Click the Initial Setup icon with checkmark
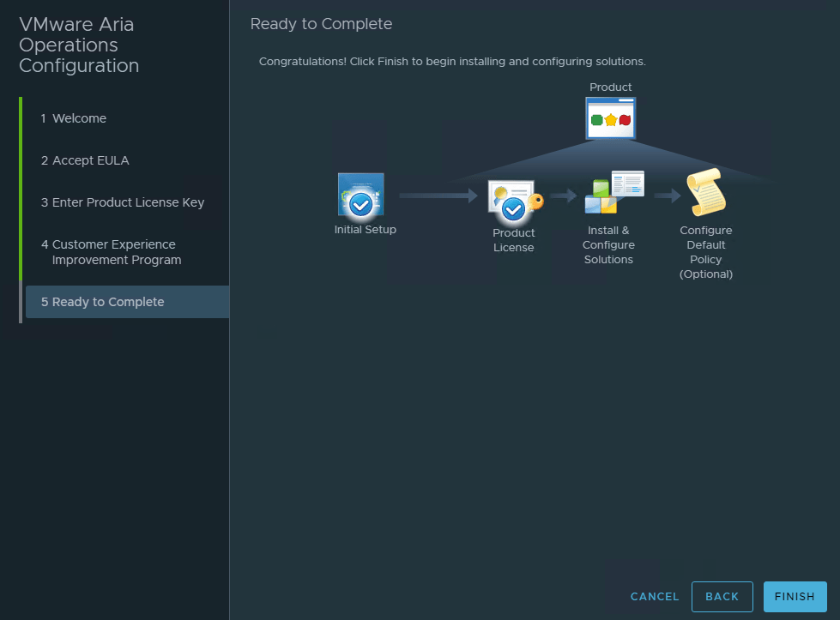 click(360, 195)
